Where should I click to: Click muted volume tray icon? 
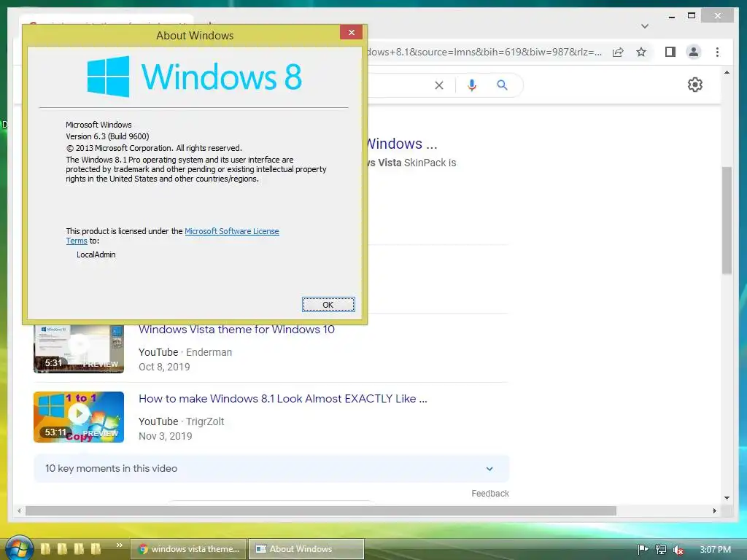[x=678, y=550]
